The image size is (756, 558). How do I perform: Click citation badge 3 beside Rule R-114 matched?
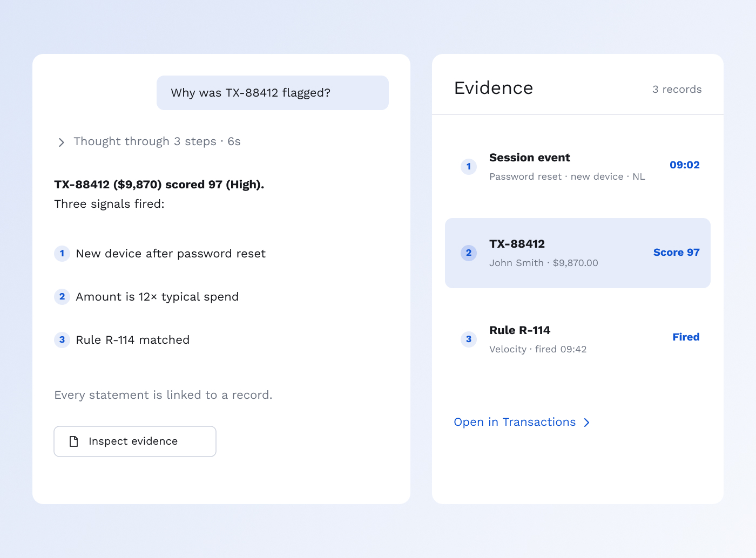coord(62,340)
